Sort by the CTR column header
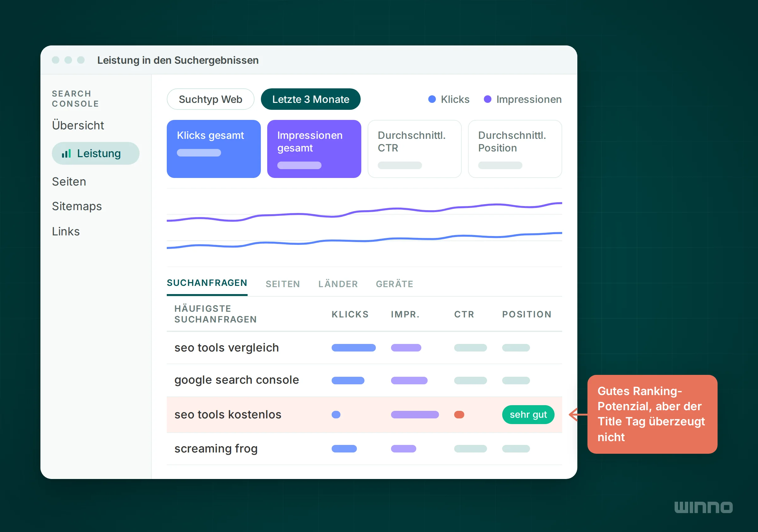 click(464, 314)
